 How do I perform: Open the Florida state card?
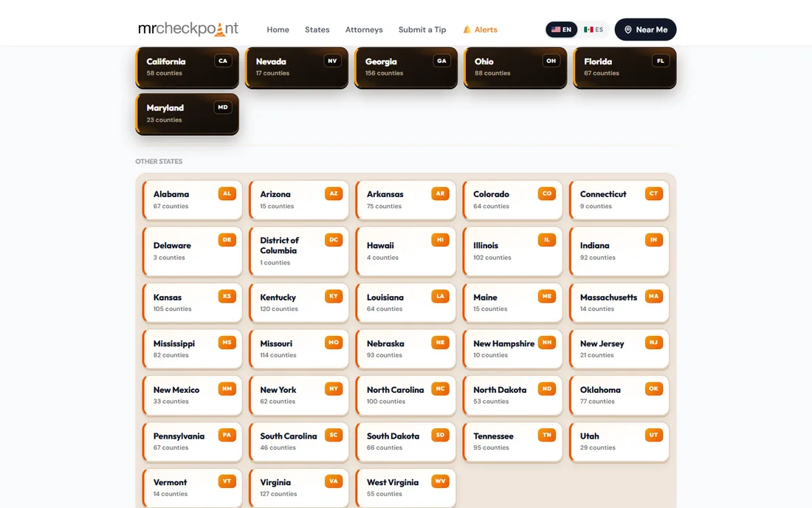tap(625, 67)
